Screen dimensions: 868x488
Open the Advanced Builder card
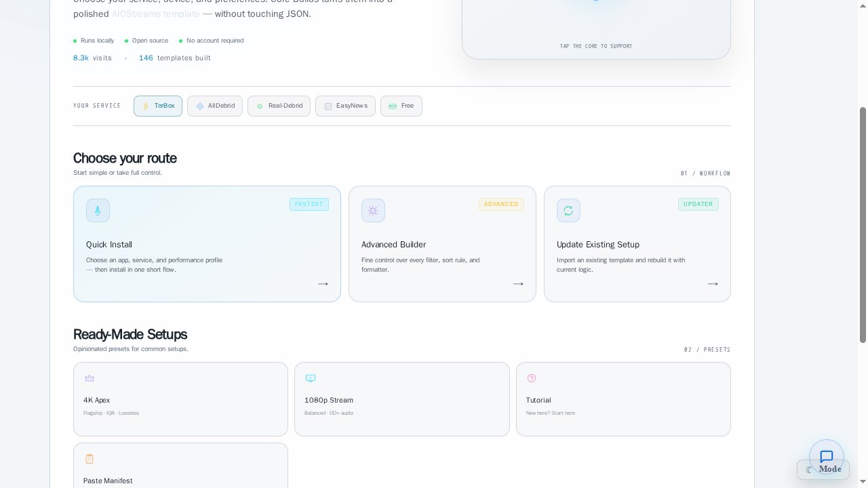coord(442,244)
